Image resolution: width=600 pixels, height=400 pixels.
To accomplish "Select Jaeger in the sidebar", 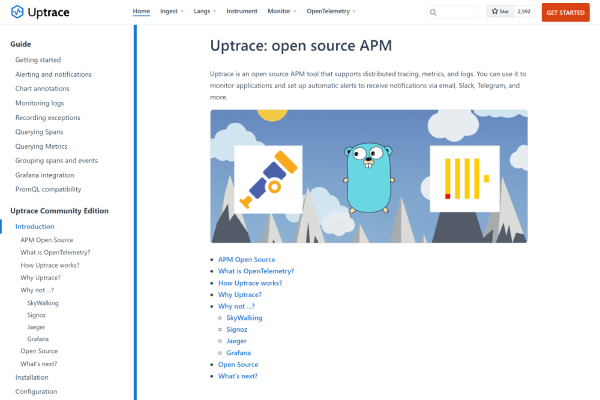I will tap(36, 327).
